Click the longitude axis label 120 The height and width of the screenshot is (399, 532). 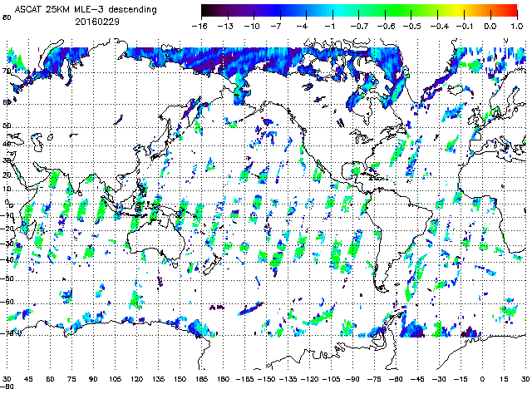tap(136, 379)
